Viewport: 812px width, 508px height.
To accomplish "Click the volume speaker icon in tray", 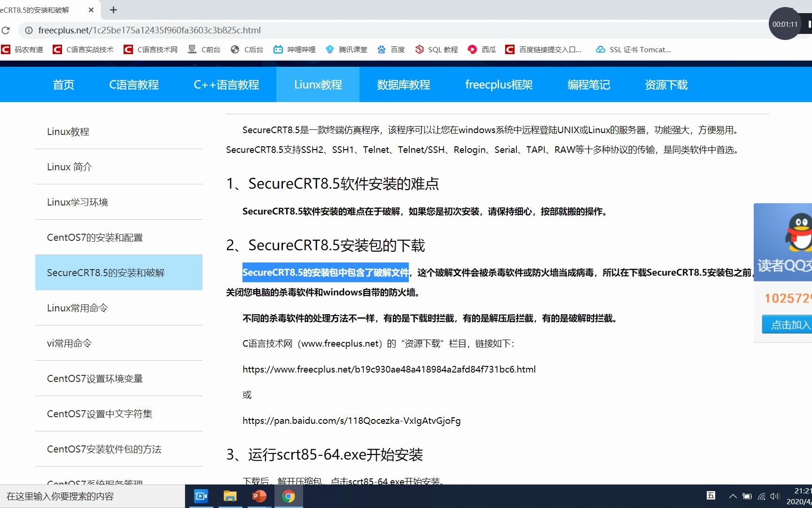I will (x=775, y=496).
